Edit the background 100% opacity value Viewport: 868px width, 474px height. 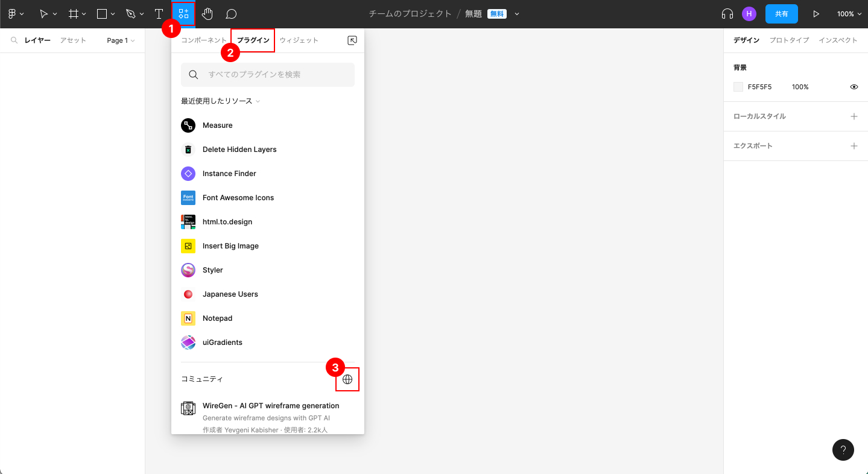(x=800, y=87)
